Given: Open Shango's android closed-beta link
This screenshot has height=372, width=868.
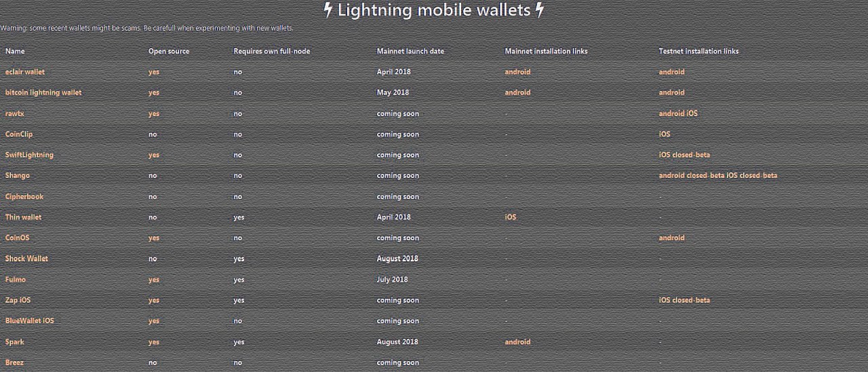Looking at the screenshot, I should [692, 176].
